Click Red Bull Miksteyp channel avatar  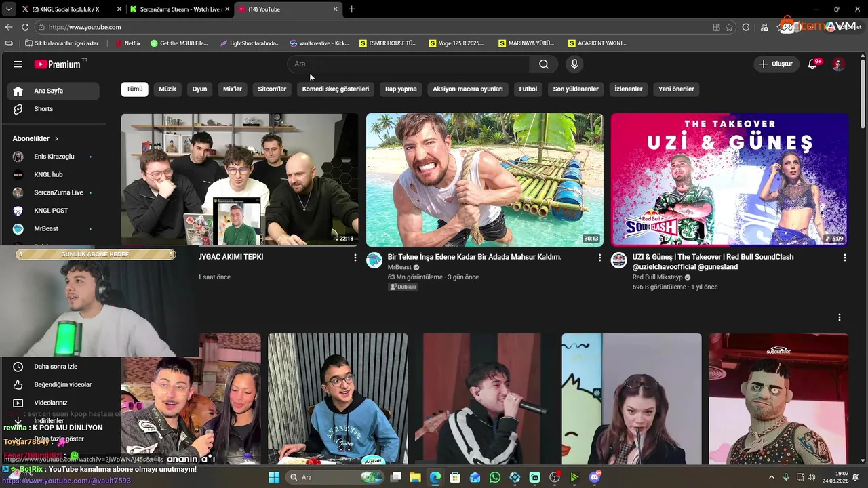click(x=619, y=261)
